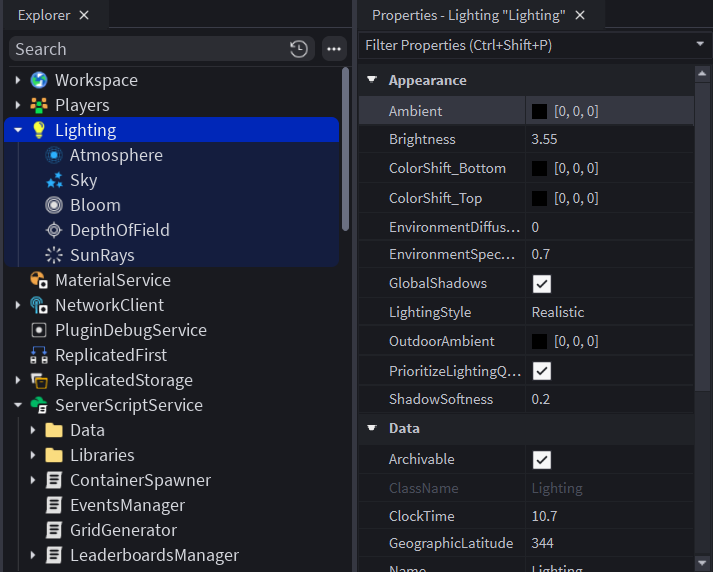The height and width of the screenshot is (572, 713).
Task: Expand the NetworkClient tree node
Action: [x=18, y=305]
